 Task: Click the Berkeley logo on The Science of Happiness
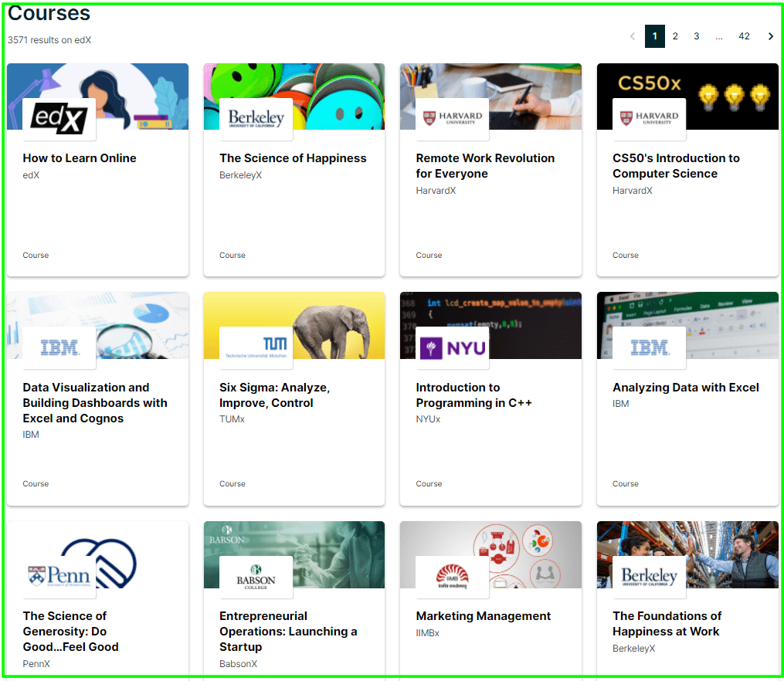[256, 119]
